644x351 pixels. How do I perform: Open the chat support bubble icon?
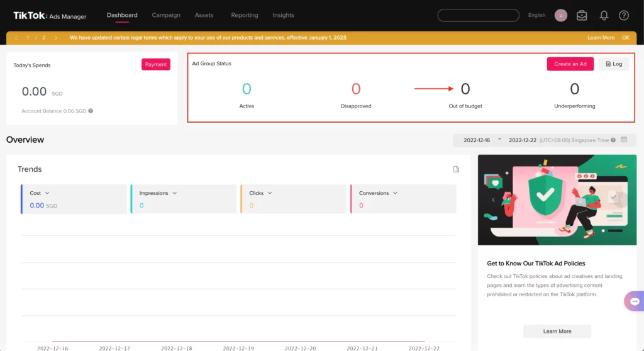point(633,301)
